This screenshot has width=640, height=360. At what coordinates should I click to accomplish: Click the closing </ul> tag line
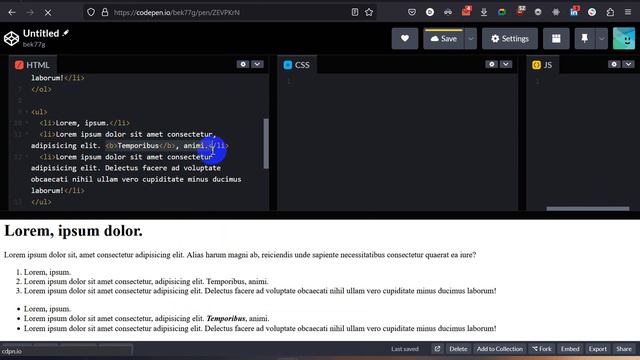(41, 202)
